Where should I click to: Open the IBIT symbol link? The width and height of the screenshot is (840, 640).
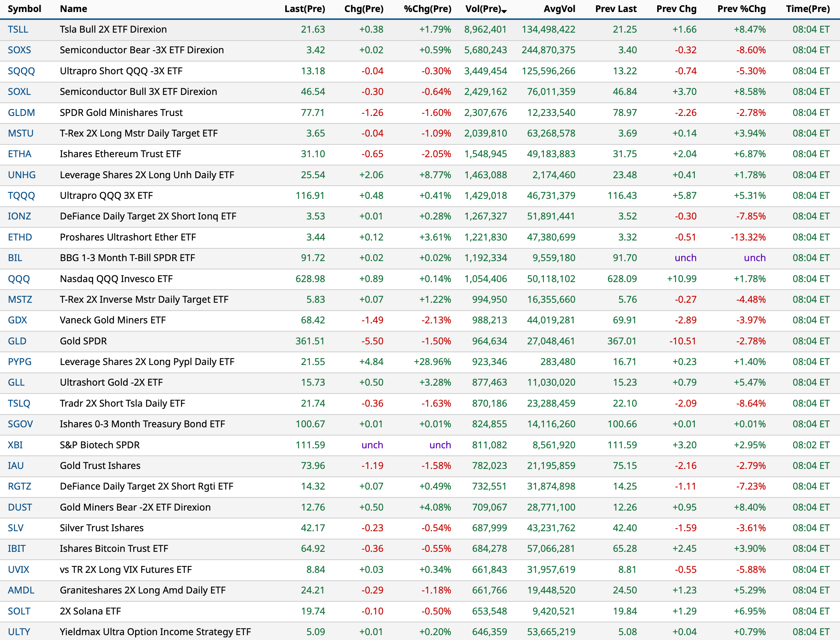pyautogui.click(x=17, y=548)
